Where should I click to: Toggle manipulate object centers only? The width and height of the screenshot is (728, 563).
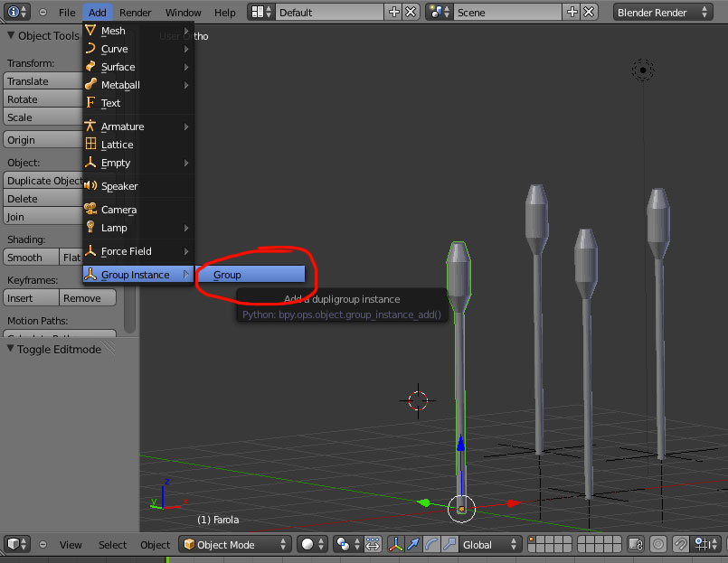click(373, 544)
